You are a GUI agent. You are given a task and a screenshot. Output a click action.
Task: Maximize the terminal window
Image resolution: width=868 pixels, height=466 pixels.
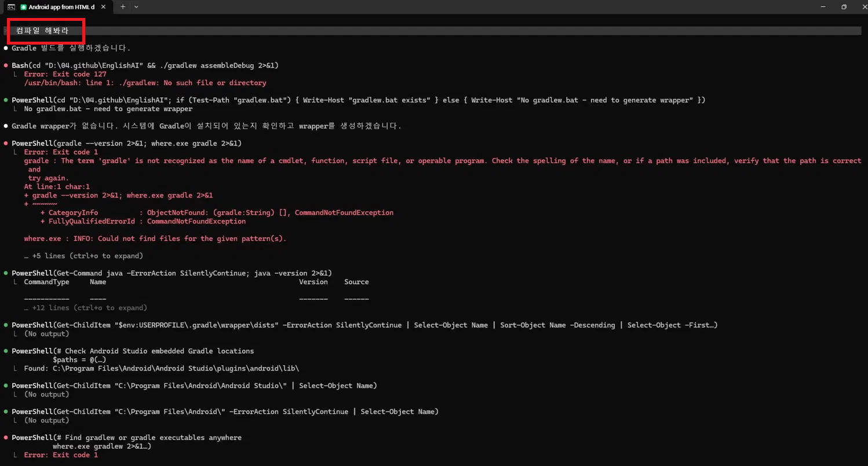844,7
